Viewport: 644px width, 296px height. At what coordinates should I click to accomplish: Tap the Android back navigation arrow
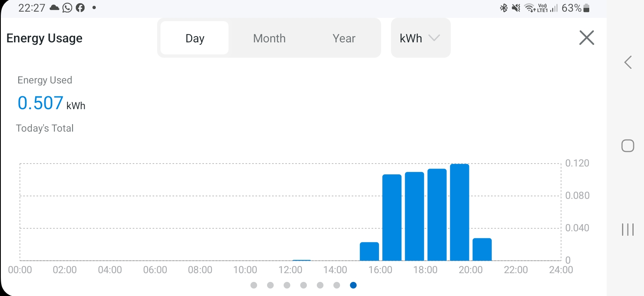tap(628, 62)
